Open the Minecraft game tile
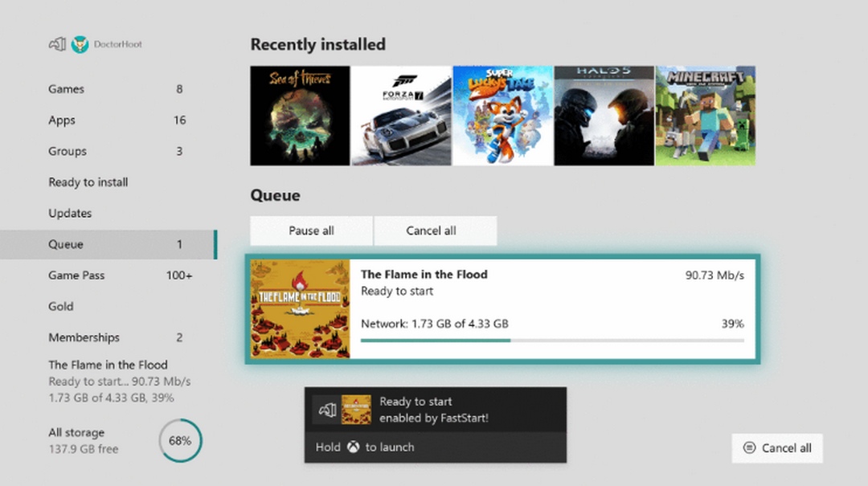The height and width of the screenshot is (486, 868). [705, 116]
